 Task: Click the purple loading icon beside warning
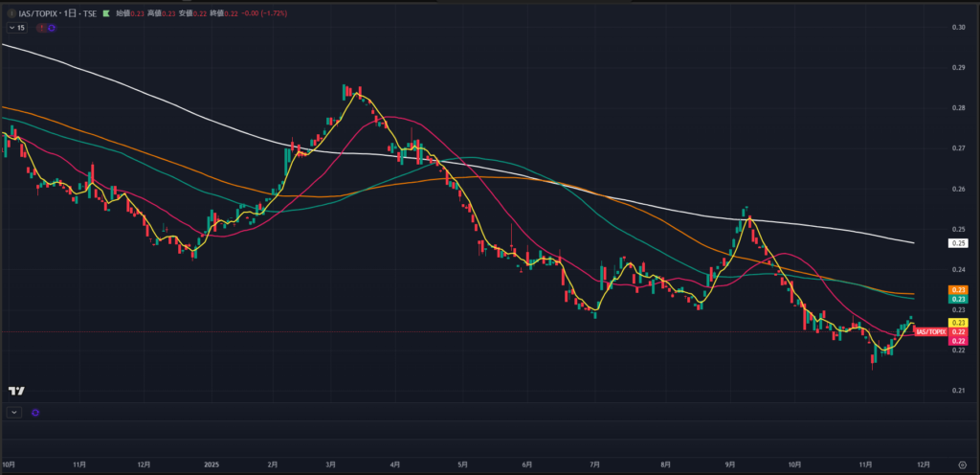pos(52,28)
